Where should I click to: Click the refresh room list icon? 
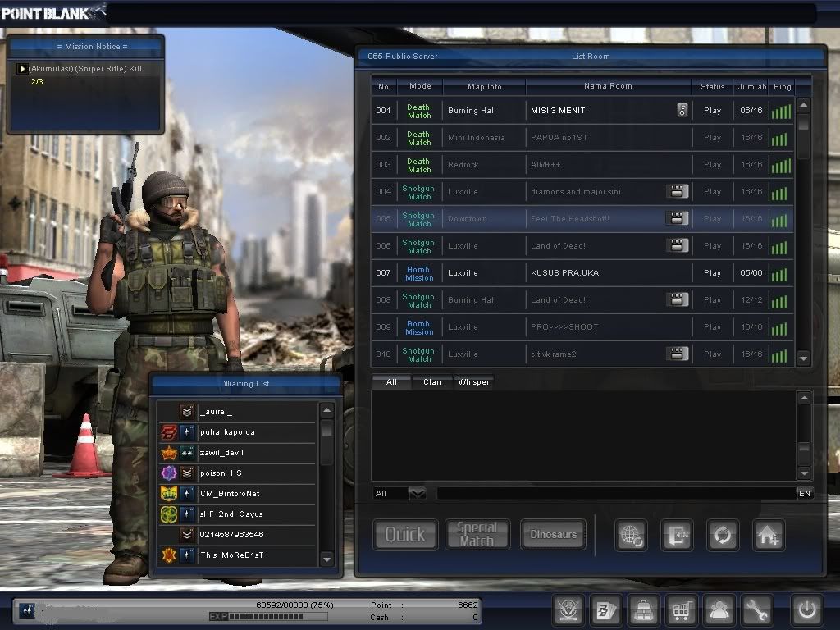pos(723,535)
